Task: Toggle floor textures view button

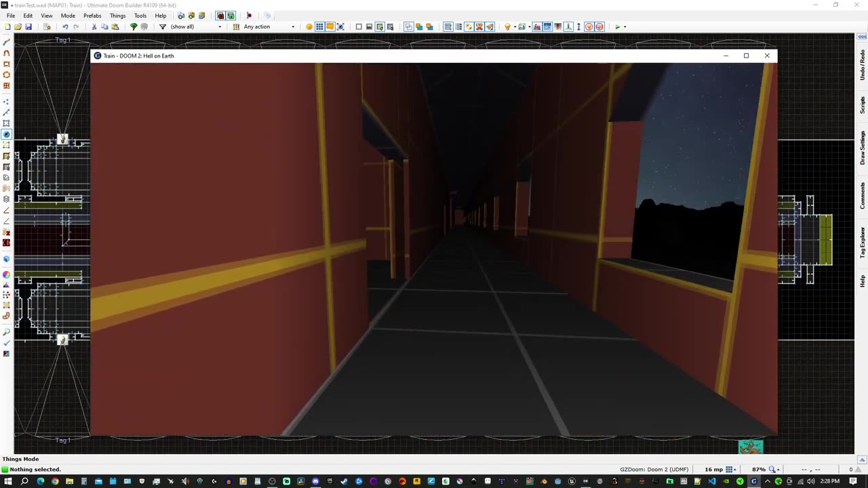Action: coord(380,26)
